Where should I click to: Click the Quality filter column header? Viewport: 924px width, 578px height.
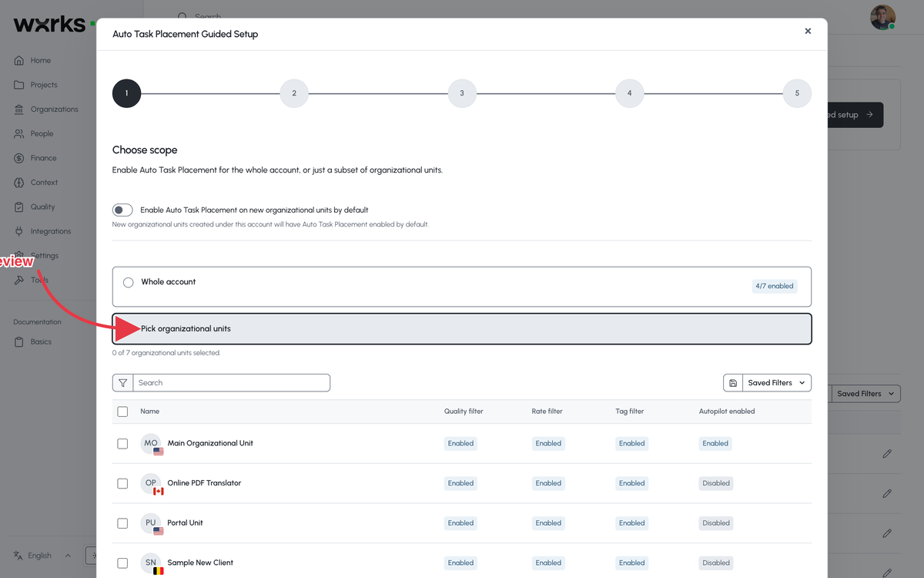[x=464, y=412]
